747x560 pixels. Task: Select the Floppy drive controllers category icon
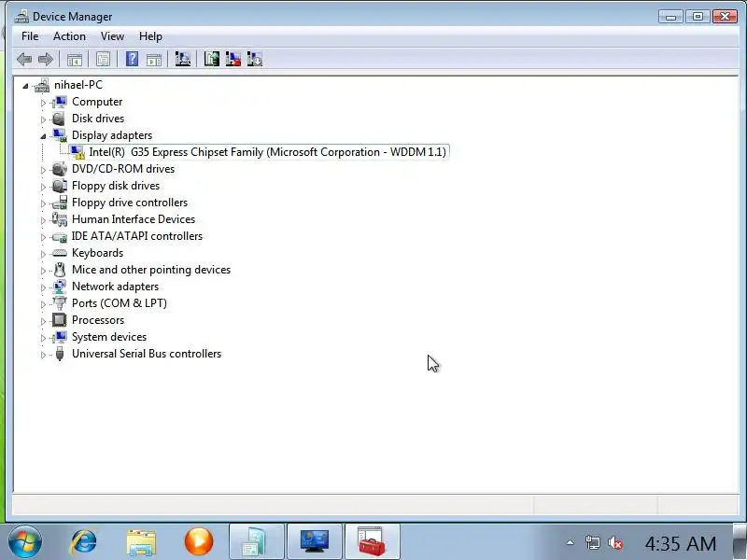60,203
